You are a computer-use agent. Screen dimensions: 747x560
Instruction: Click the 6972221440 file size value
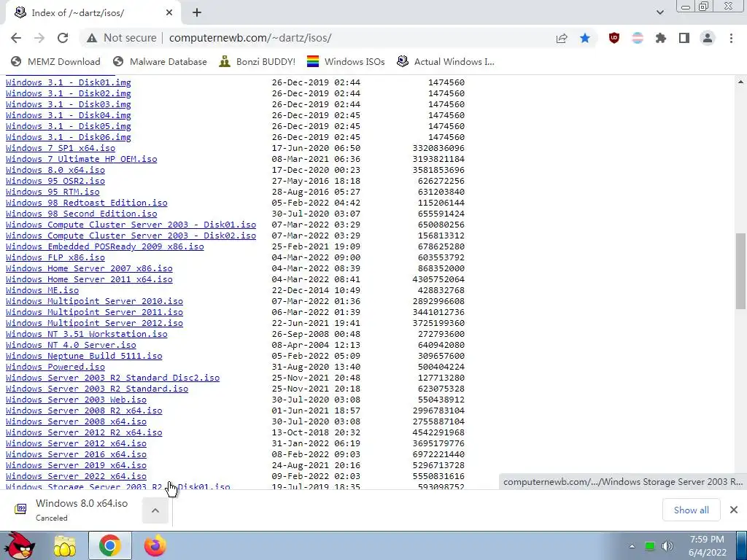click(x=438, y=455)
